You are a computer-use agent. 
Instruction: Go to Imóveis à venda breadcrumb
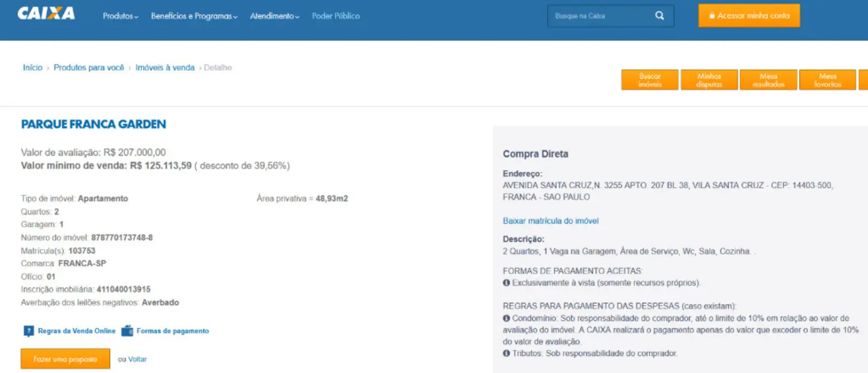click(165, 68)
